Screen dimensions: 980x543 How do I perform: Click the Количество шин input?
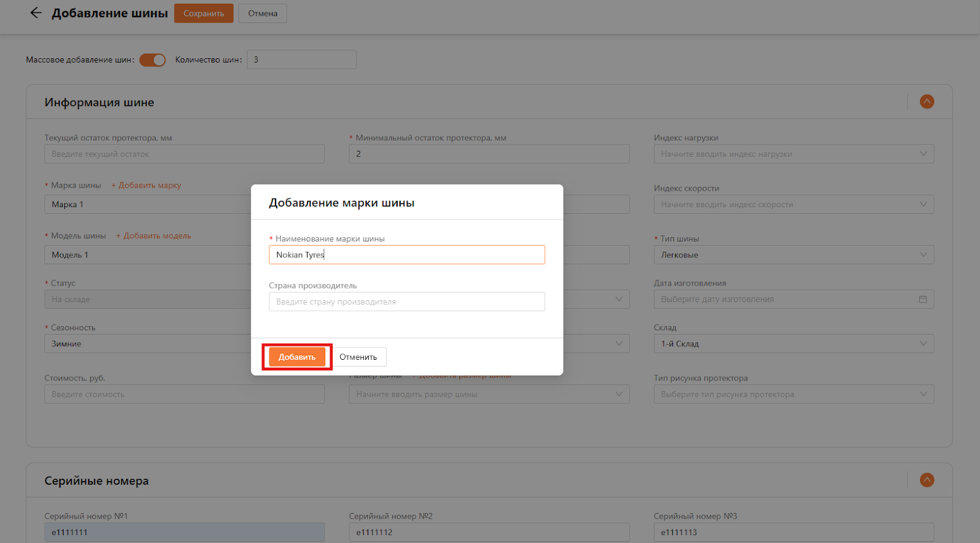[x=301, y=60]
